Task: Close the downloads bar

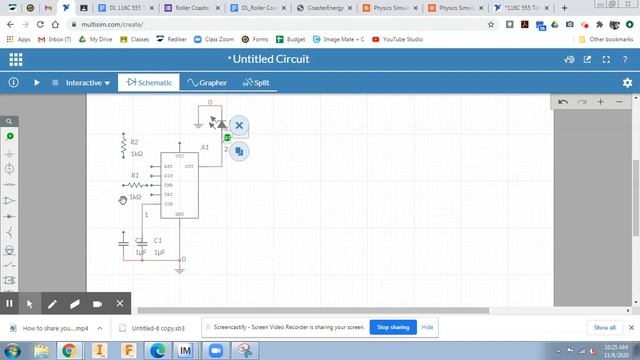Action: (x=631, y=328)
